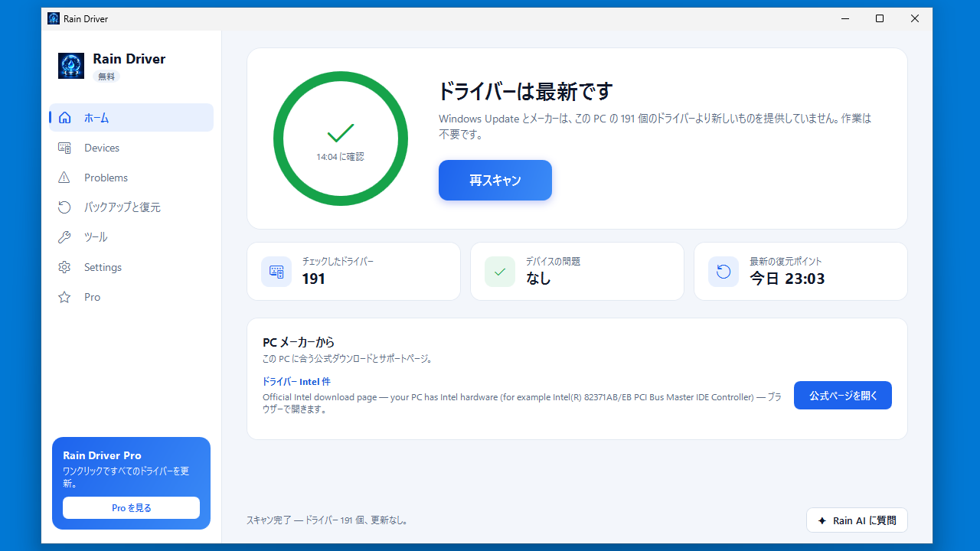The height and width of the screenshot is (551, 980).
Task: Open the ホーム page
Action: click(132, 118)
